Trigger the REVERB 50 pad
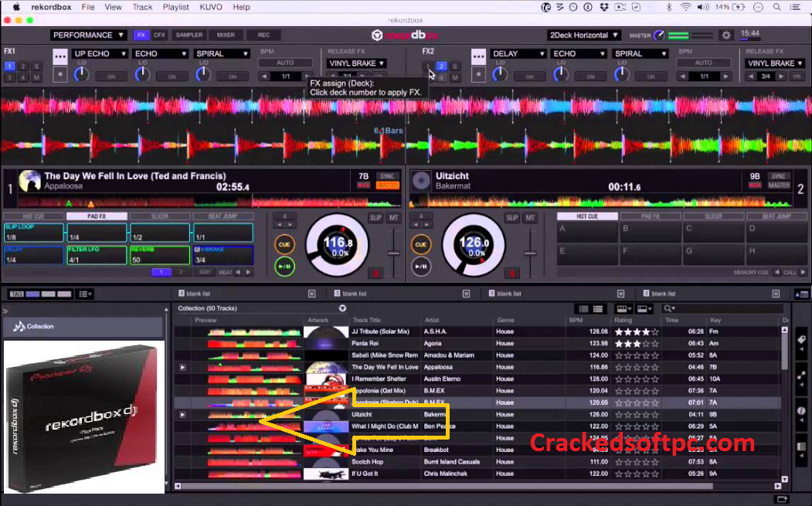This screenshot has width=812, height=506. [x=159, y=255]
